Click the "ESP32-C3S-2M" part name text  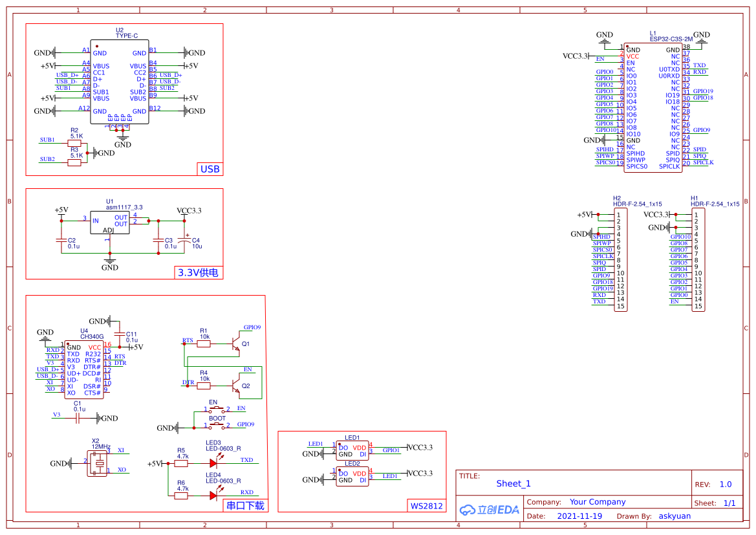pos(671,39)
